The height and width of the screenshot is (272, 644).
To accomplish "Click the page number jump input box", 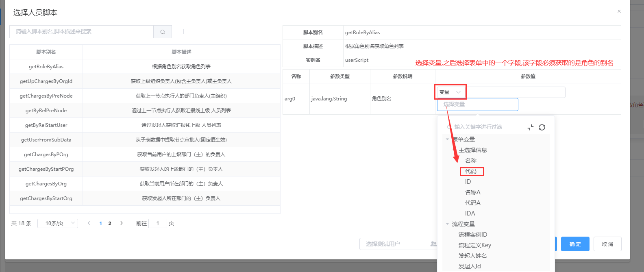I will pyautogui.click(x=158, y=223).
